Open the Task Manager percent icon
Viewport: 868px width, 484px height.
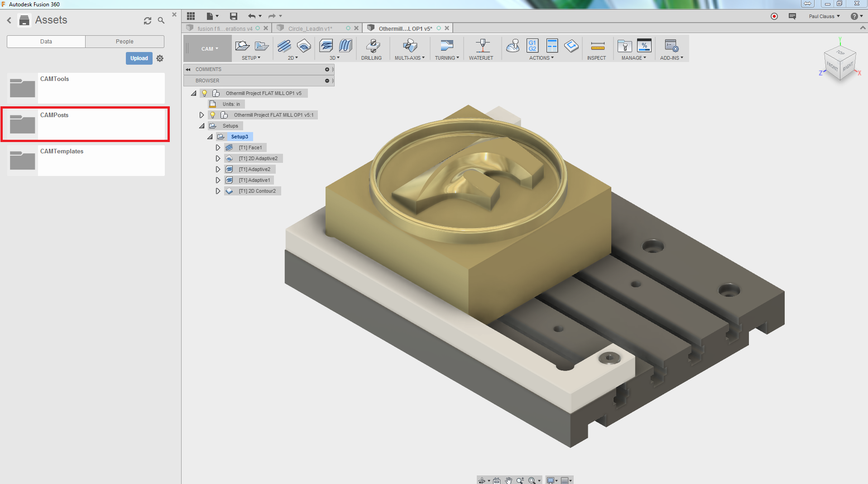pos(644,46)
